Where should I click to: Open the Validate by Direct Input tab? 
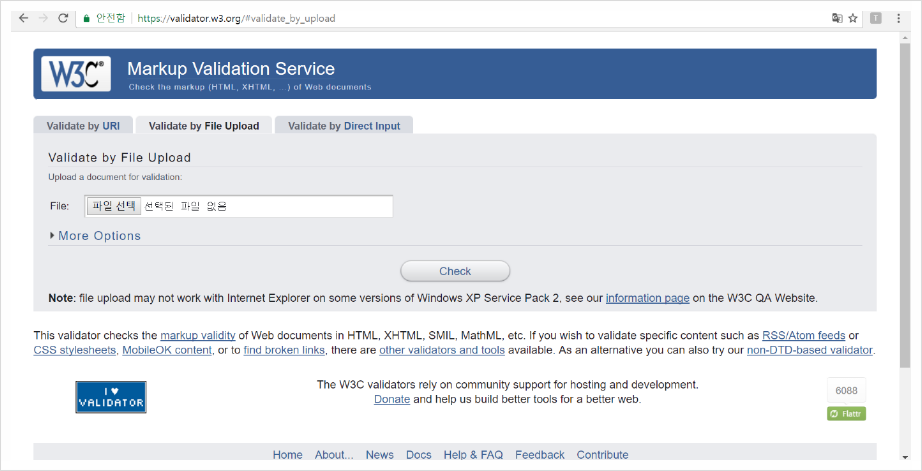[x=344, y=126]
